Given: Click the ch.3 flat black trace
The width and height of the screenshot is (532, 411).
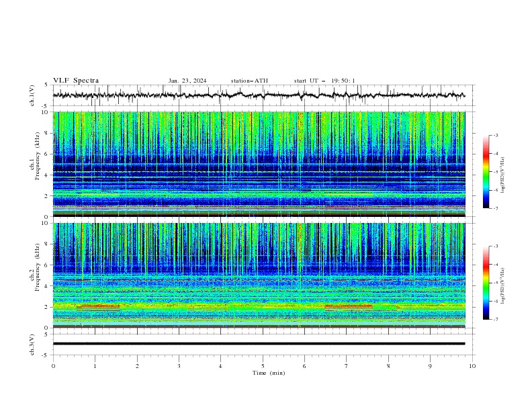Looking at the screenshot, I should (x=259, y=344).
